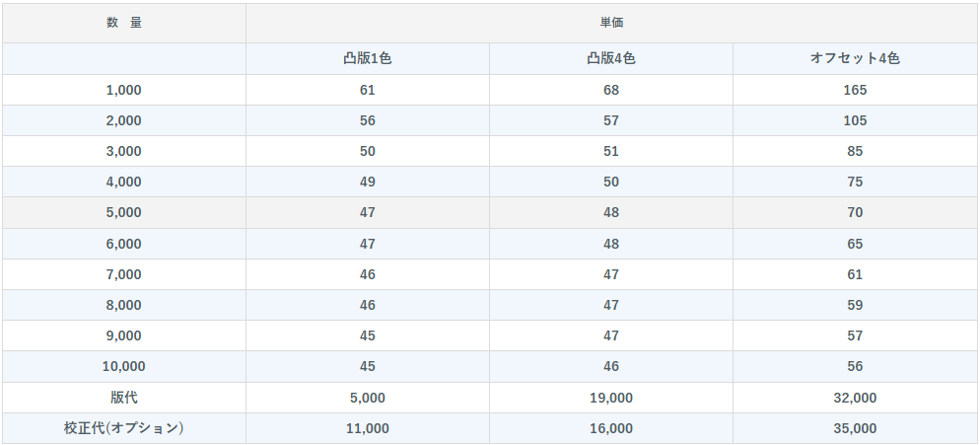
Task: Click the 19,000 plate fee cell
Action: [x=611, y=398]
